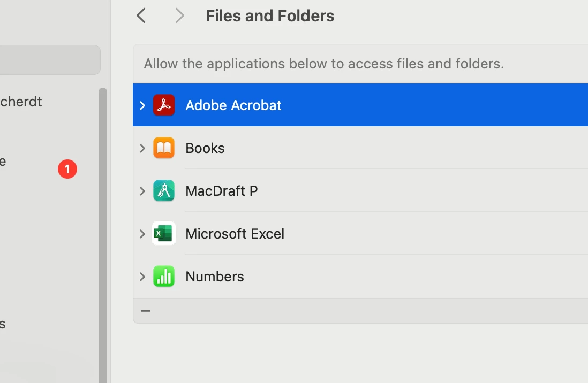Viewport: 588px width, 383px height.
Task: Select the MacDraft P row label
Action: click(222, 191)
